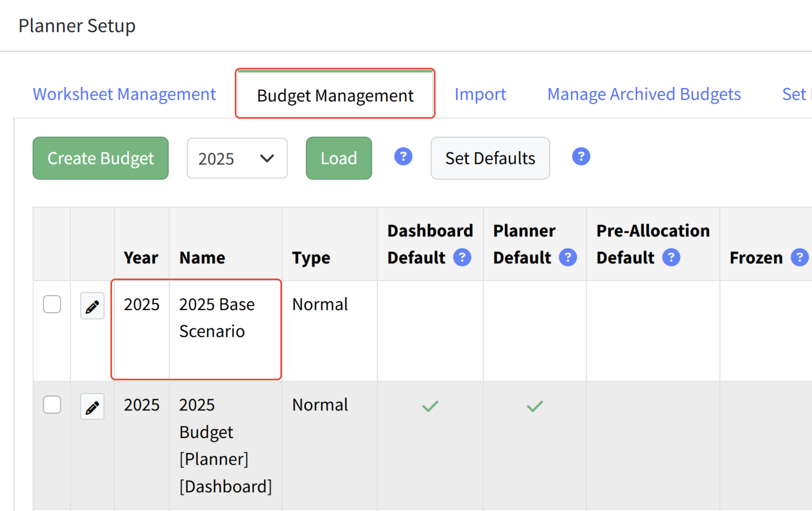812x511 pixels.
Task: Select checkbox for 2025 Budget Planner Dashboard row
Action: pyautogui.click(x=52, y=405)
